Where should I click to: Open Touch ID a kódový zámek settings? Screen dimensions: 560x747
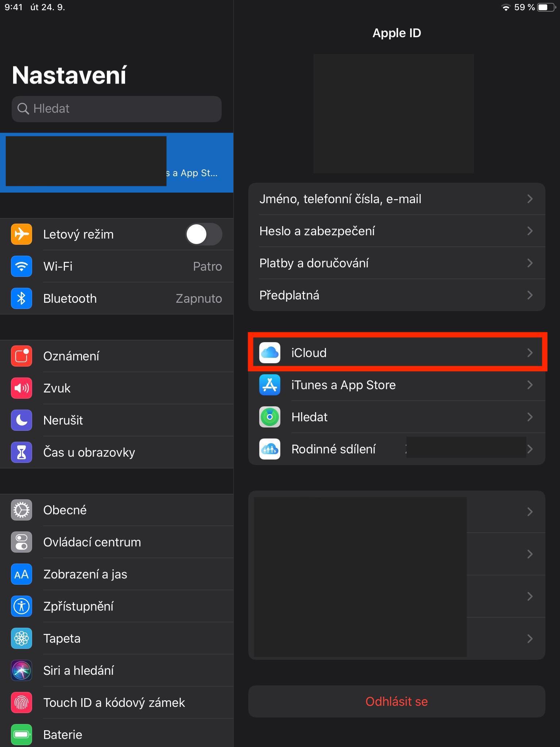point(117,702)
